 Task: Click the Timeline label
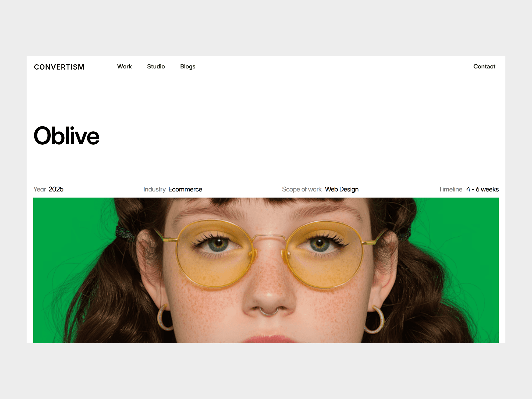[450, 189]
